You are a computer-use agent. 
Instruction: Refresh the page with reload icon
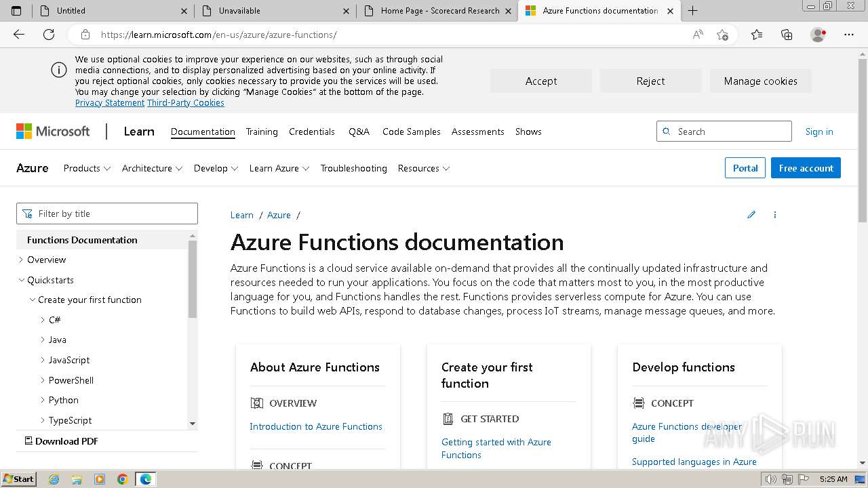[x=49, y=35]
